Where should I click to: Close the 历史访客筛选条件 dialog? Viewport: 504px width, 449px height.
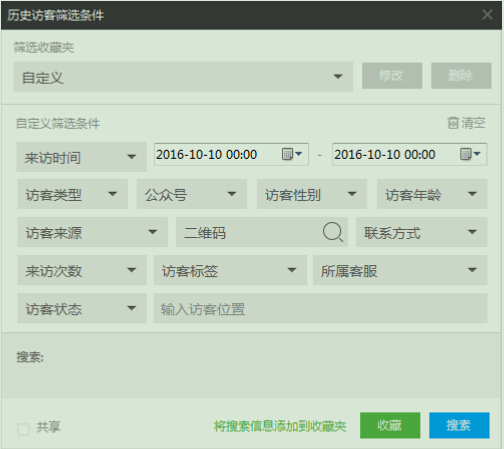(487, 15)
